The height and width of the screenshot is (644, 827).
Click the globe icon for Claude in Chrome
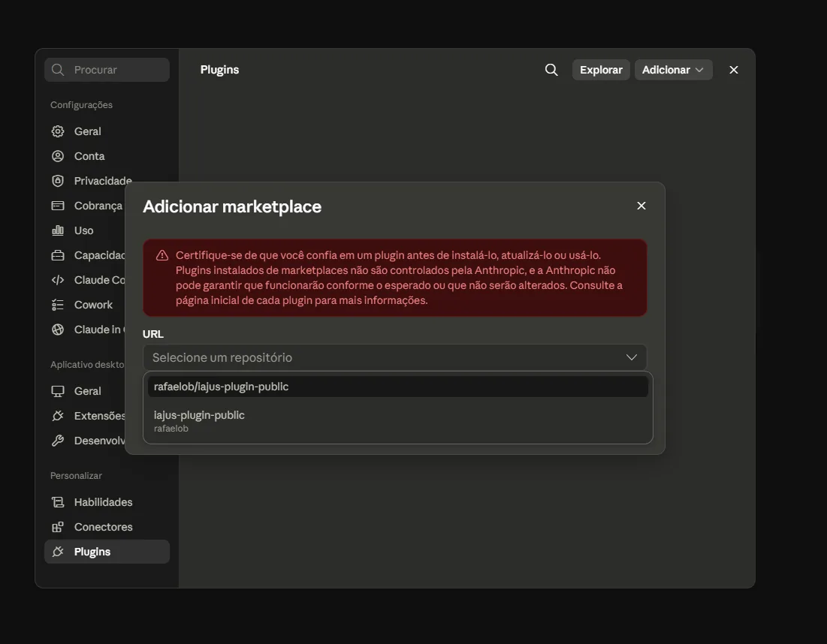58,330
